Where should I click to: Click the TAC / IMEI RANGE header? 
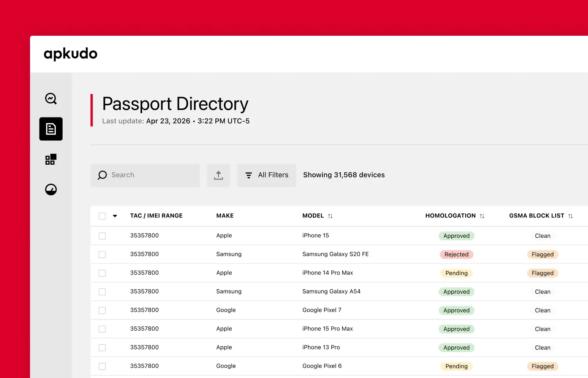(x=156, y=216)
